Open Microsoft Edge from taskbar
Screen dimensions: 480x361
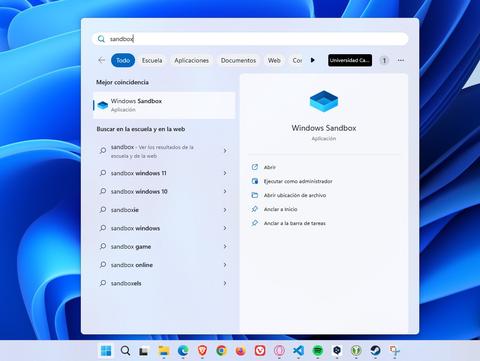click(x=183, y=351)
